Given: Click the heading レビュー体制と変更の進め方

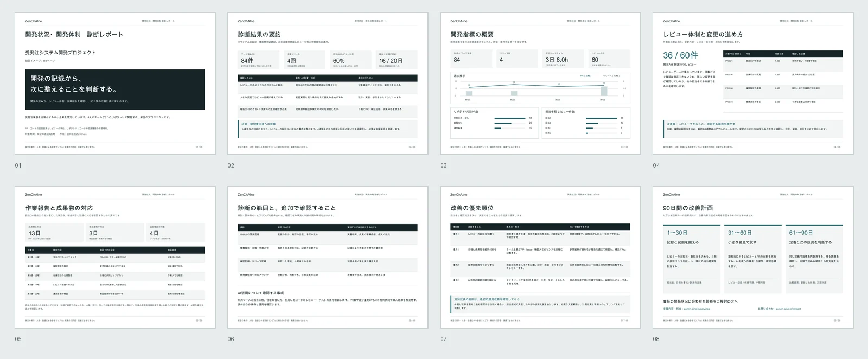Looking at the screenshot, I should pyautogui.click(x=703, y=34).
